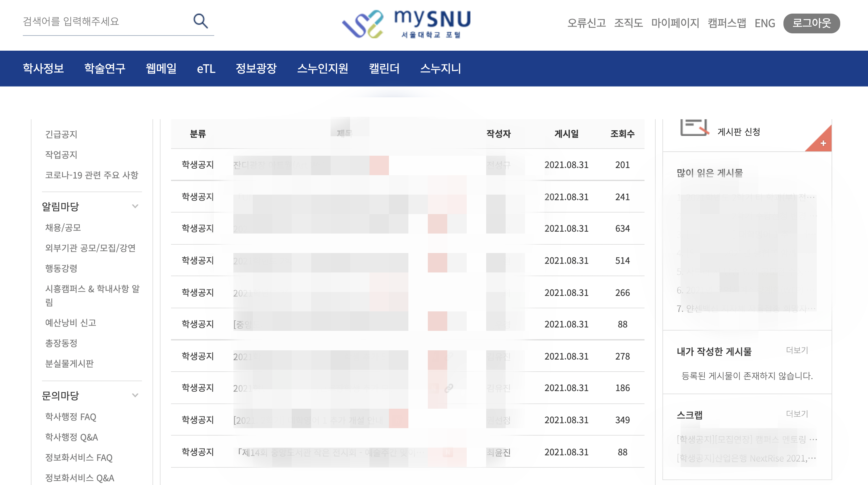Click the mySNU logo
868x485 pixels.
pyautogui.click(x=406, y=23)
